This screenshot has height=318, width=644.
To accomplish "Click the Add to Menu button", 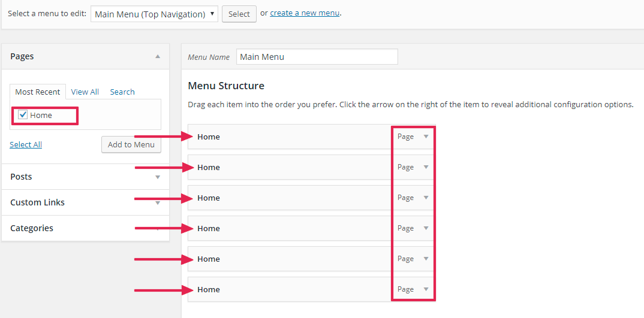I will tap(131, 144).
